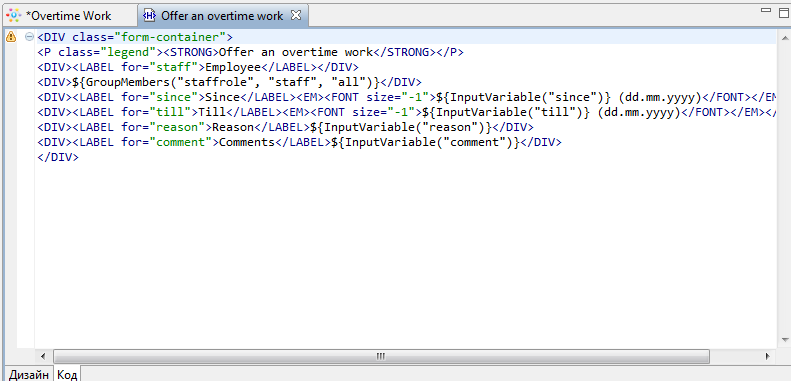Select the Offer an overtime work tab
This screenshot has height=381, width=791.
pos(222,16)
